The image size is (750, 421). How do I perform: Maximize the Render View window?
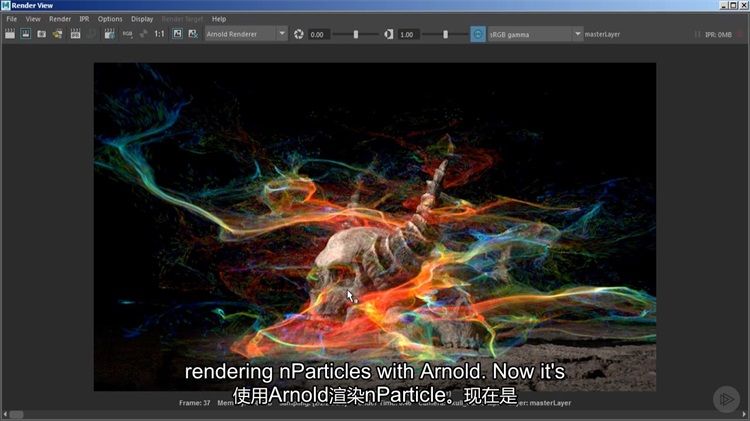point(733,5)
